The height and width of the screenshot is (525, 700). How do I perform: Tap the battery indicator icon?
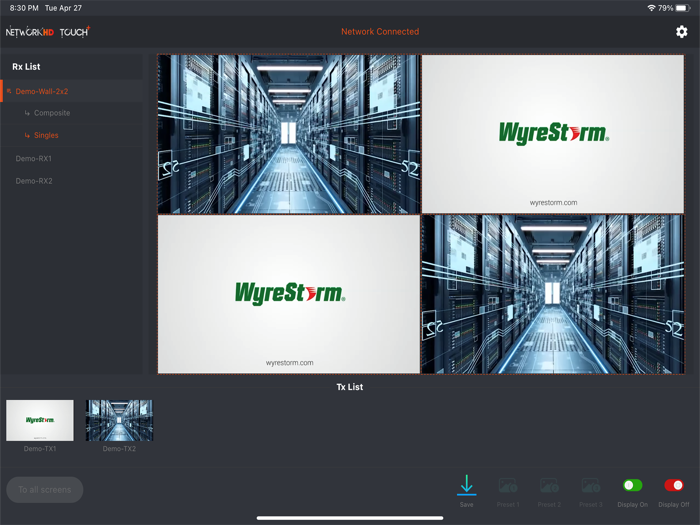[x=683, y=8]
